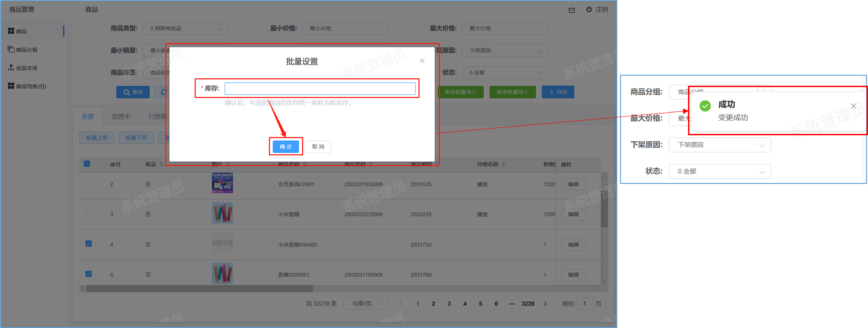This screenshot has width=868, height=328.
Task: Click the 商品分组 sidebar icon
Action: [11, 50]
